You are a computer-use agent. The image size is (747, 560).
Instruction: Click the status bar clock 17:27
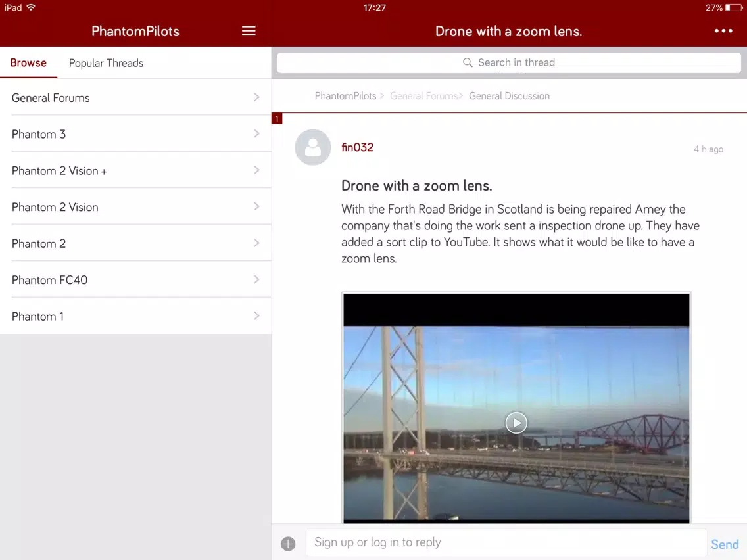coord(374,8)
